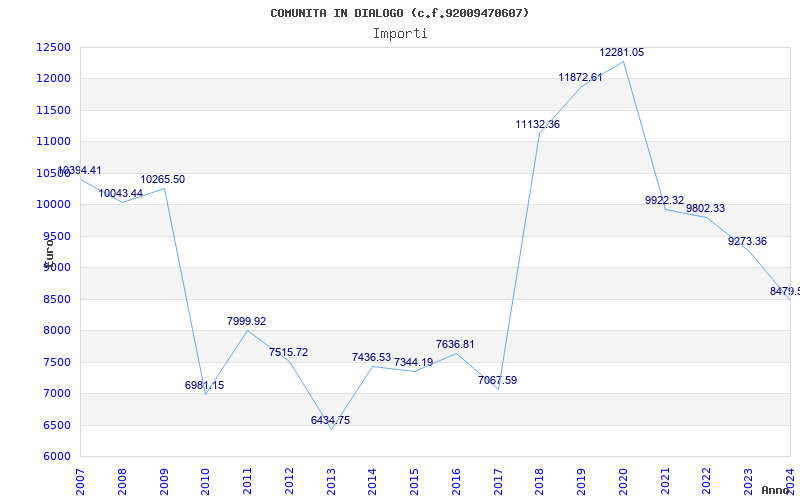Click the 2012 x-axis year label
This screenshot has height=500, width=800.
[x=289, y=482]
